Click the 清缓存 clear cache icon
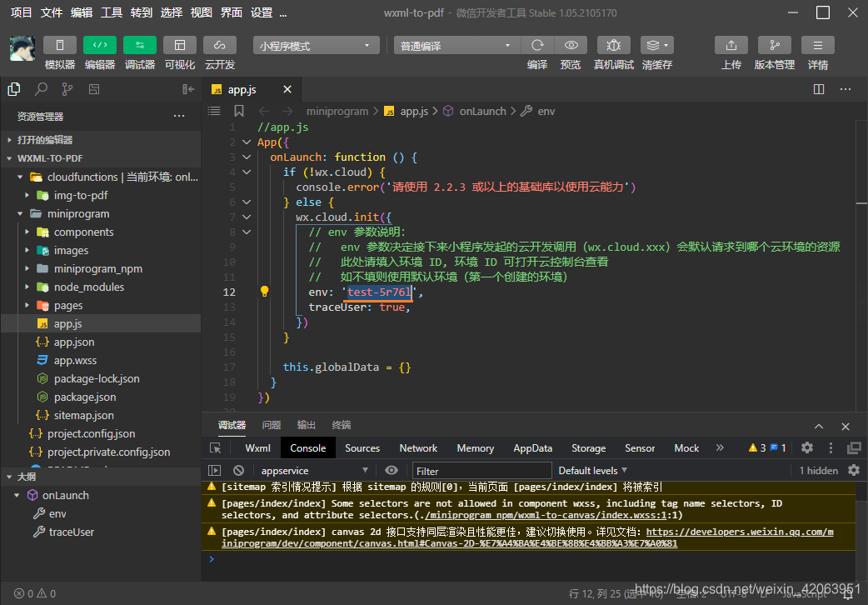Image resolution: width=868 pixels, height=605 pixels. (656, 45)
